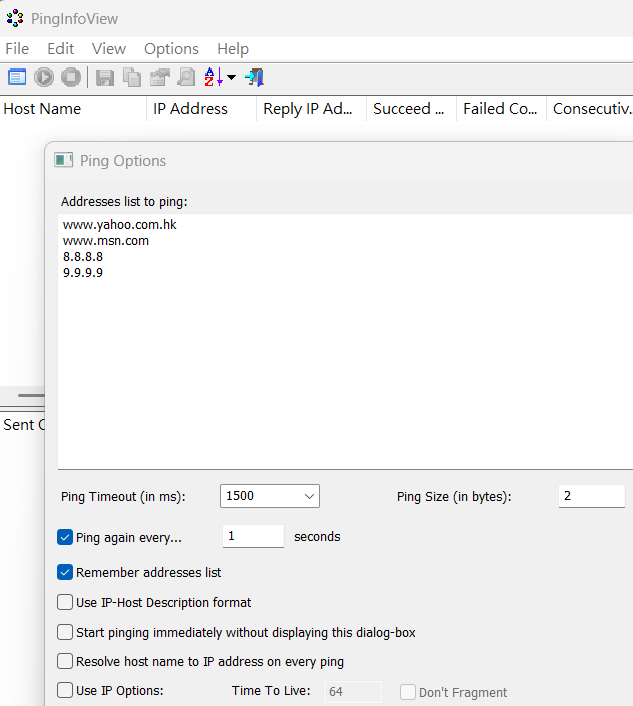
Task: Click the Find magnifier icon
Action: [x=186, y=77]
